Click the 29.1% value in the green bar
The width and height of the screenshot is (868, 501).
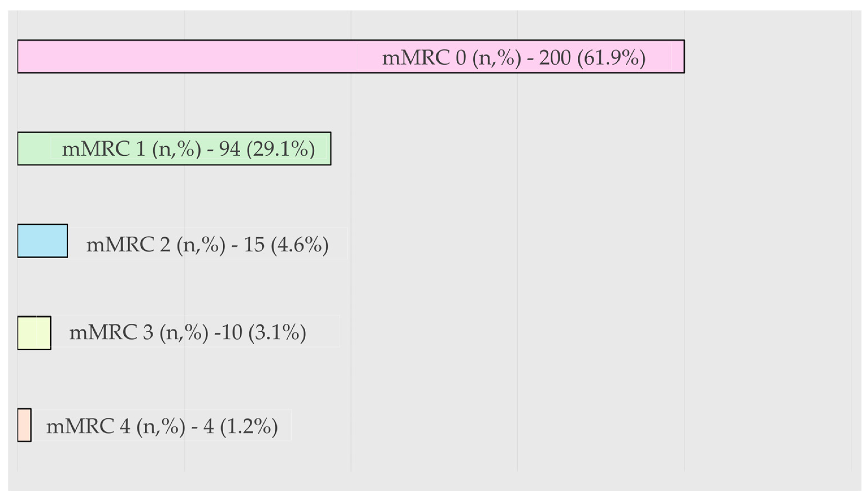click(x=280, y=149)
